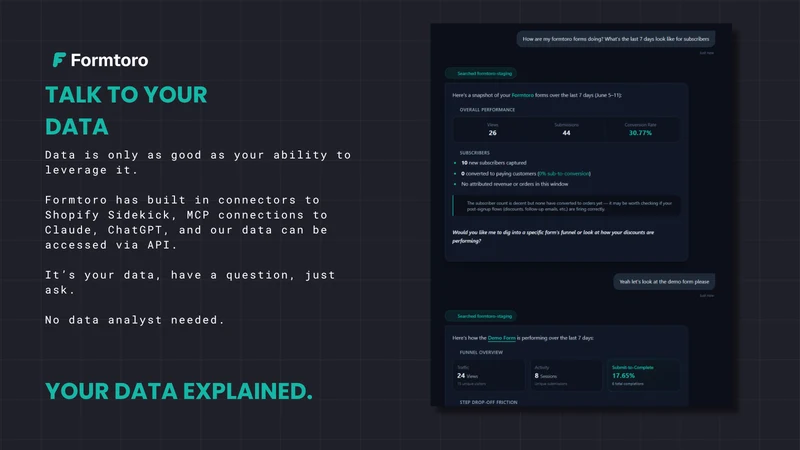The image size is (800, 450).
Task: Open the underlined Demo Form link
Action: (502, 338)
